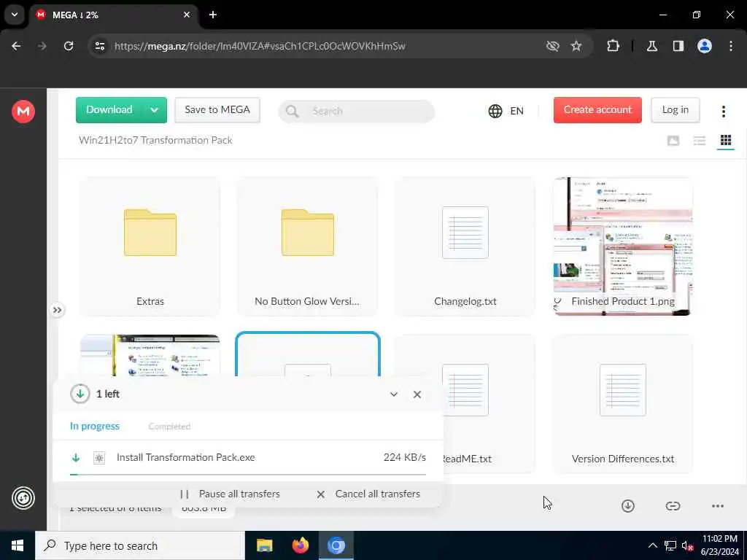Close the transfers panel
The height and width of the screenshot is (560, 747).
[417, 394]
